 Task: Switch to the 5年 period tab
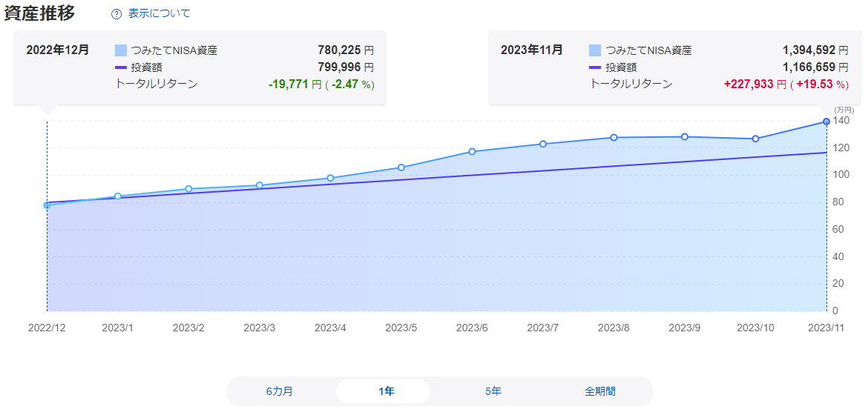[493, 391]
